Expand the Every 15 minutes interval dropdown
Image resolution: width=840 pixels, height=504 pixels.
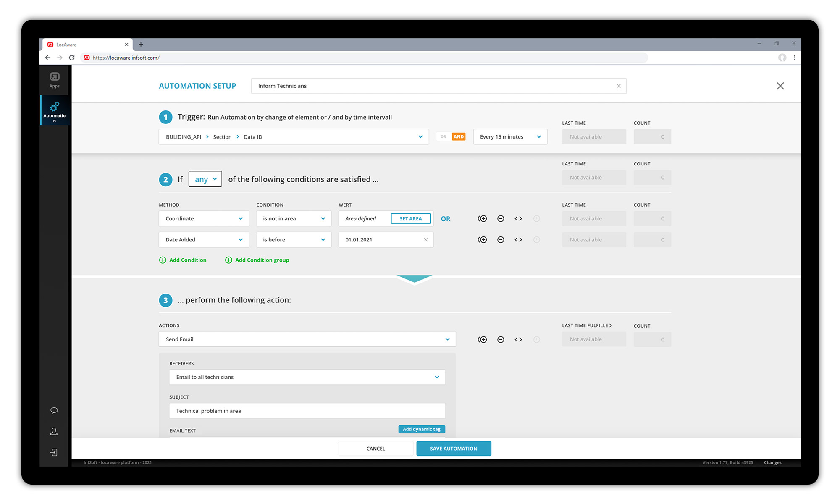510,137
